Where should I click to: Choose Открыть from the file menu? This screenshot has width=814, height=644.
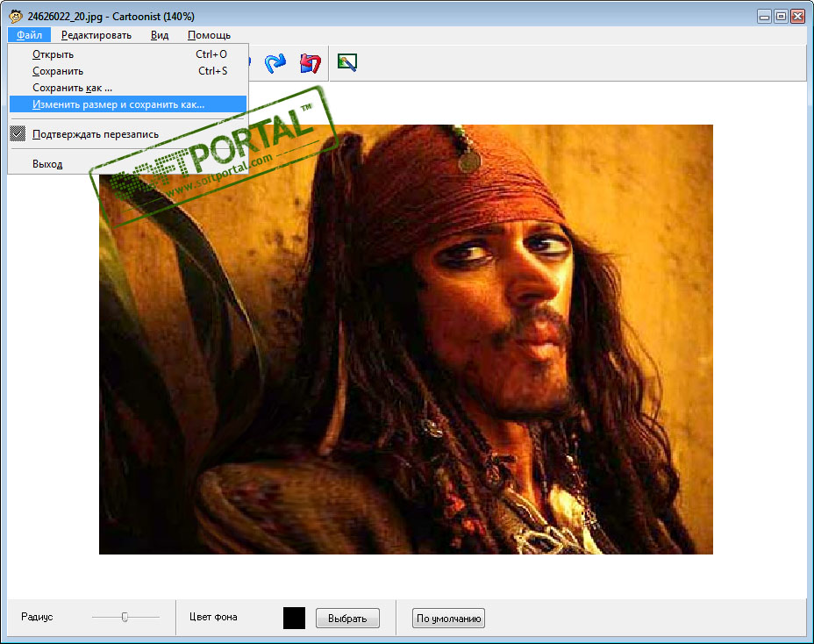click(53, 54)
